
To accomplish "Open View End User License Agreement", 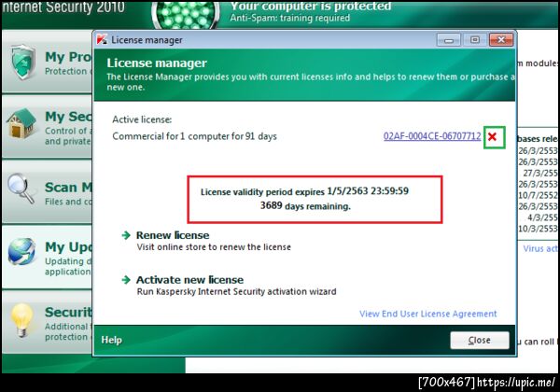I will click(427, 314).
